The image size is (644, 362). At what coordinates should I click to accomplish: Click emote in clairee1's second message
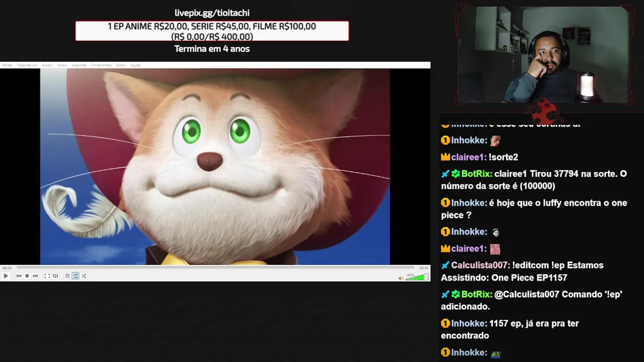[x=495, y=249]
